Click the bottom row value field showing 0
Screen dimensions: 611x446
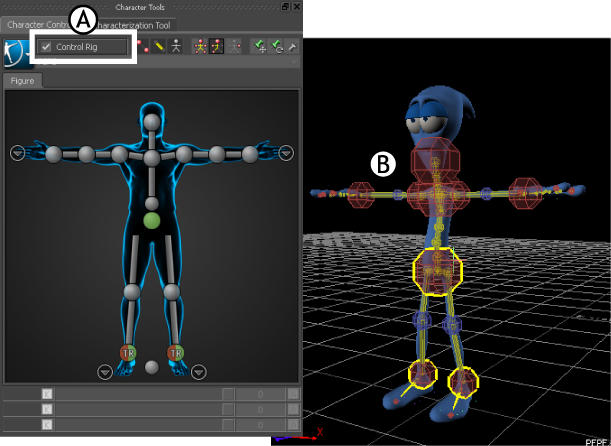[x=260, y=425]
